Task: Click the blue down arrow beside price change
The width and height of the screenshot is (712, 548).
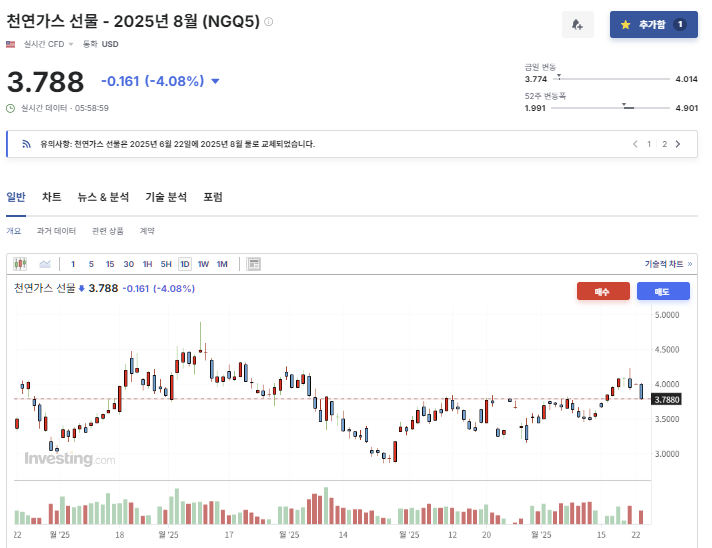Action: coord(215,81)
